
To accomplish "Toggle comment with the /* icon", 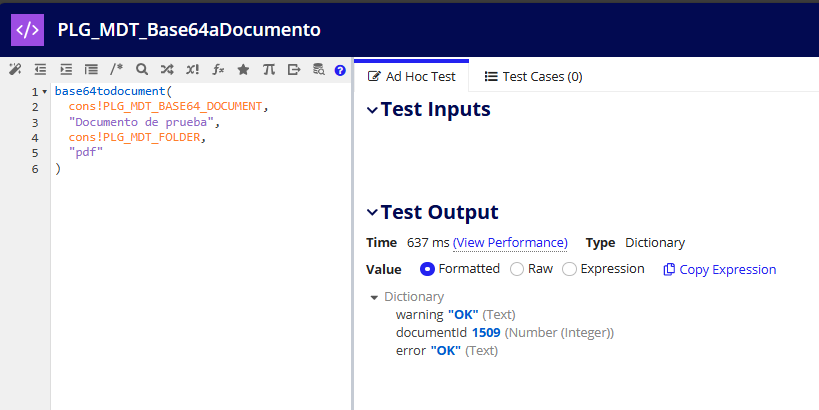I will 117,70.
